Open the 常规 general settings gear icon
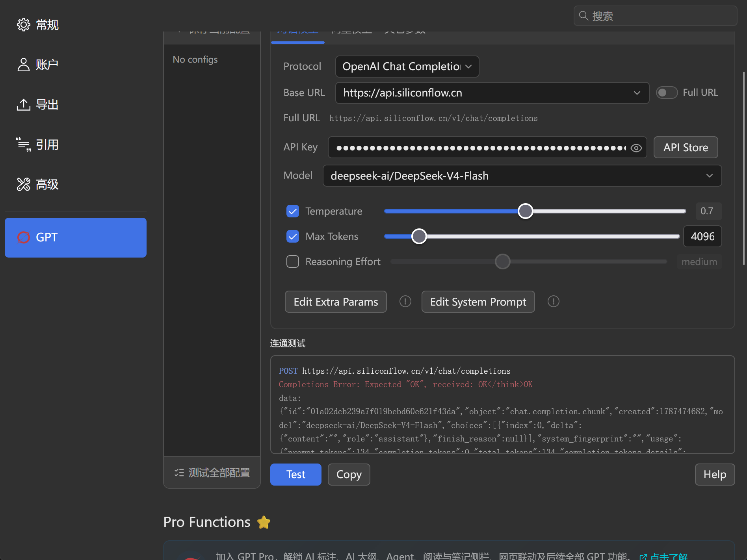 pyautogui.click(x=24, y=25)
